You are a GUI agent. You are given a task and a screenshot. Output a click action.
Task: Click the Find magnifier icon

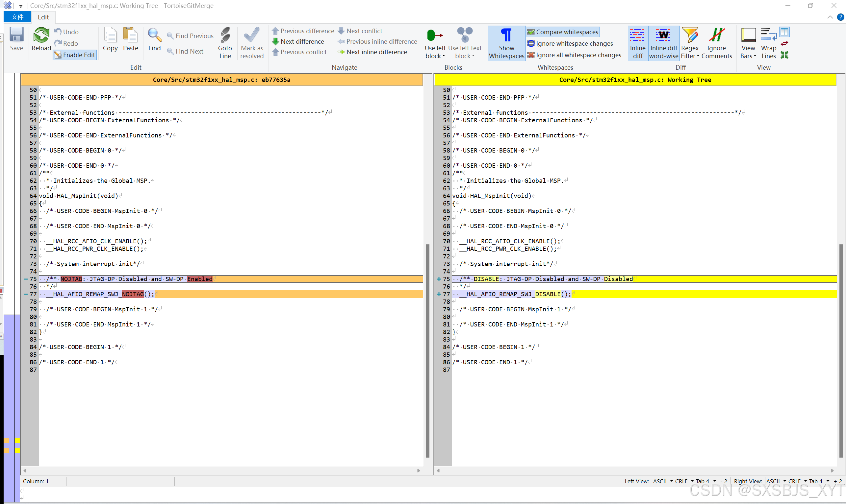(x=154, y=35)
